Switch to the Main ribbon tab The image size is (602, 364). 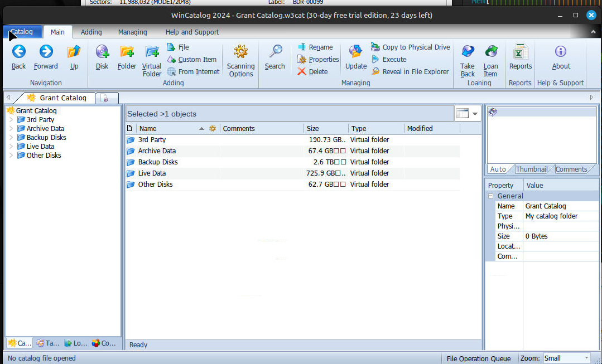pyautogui.click(x=57, y=32)
